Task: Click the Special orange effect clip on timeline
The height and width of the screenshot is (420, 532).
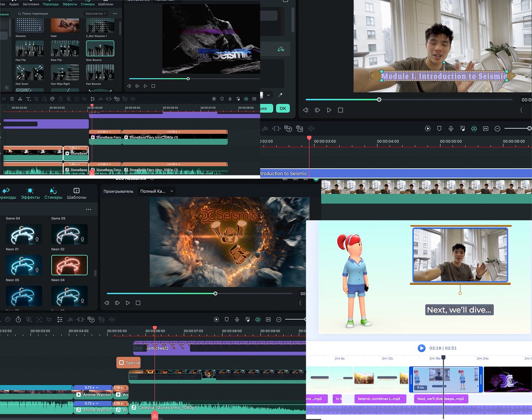Action: [x=129, y=362]
